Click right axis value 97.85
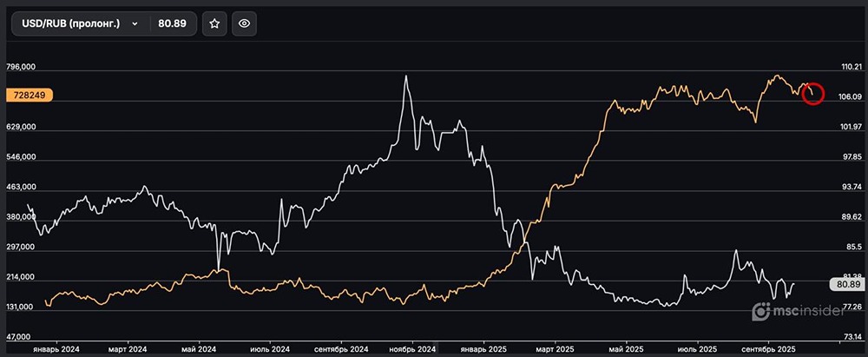 852,157
